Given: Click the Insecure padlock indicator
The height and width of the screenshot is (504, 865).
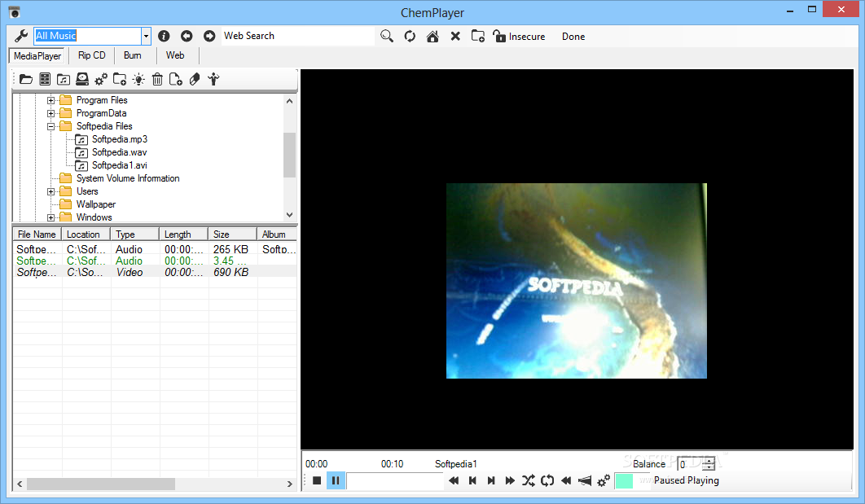Looking at the screenshot, I should point(519,37).
